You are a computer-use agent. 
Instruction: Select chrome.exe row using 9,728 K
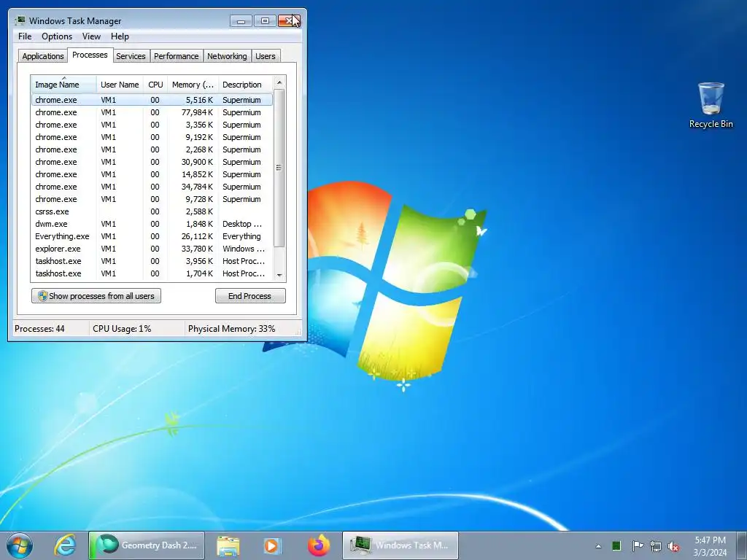pos(152,199)
